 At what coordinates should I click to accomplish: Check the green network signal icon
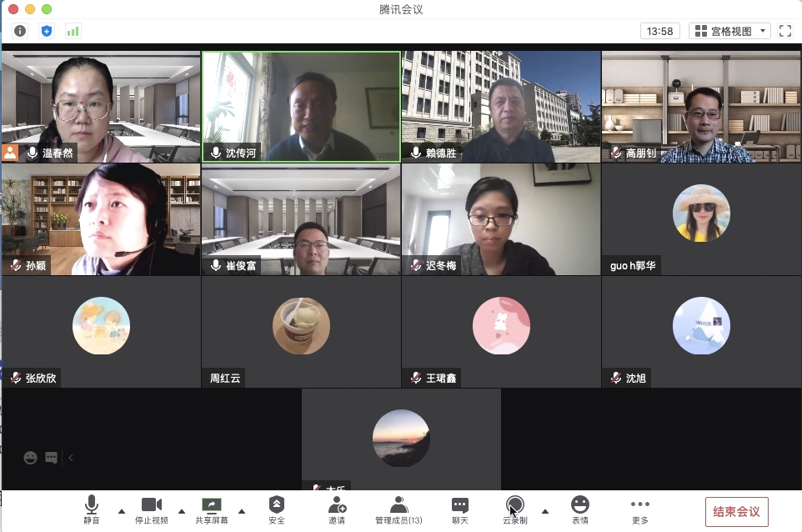coord(73,31)
